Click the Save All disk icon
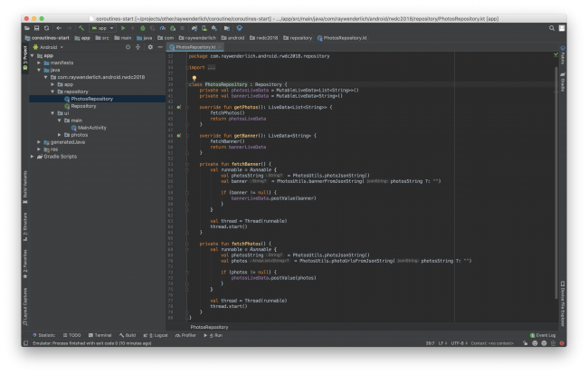The width and height of the screenshot is (588, 375). click(37, 28)
